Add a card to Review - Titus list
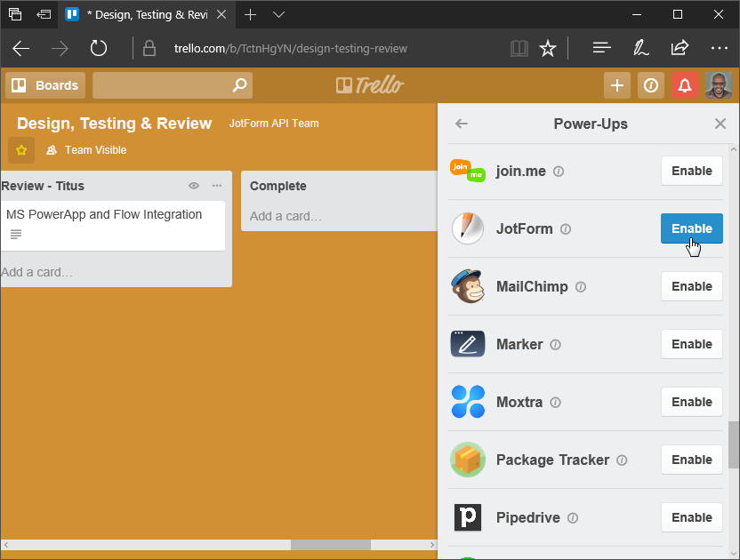Image resolution: width=740 pixels, height=560 pixels. [36, 272]
